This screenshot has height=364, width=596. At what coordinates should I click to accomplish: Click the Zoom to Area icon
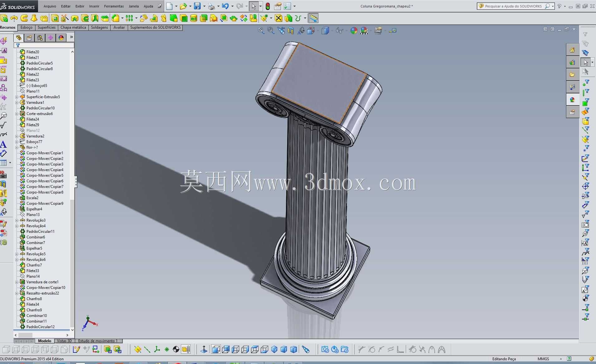point(271,30)
